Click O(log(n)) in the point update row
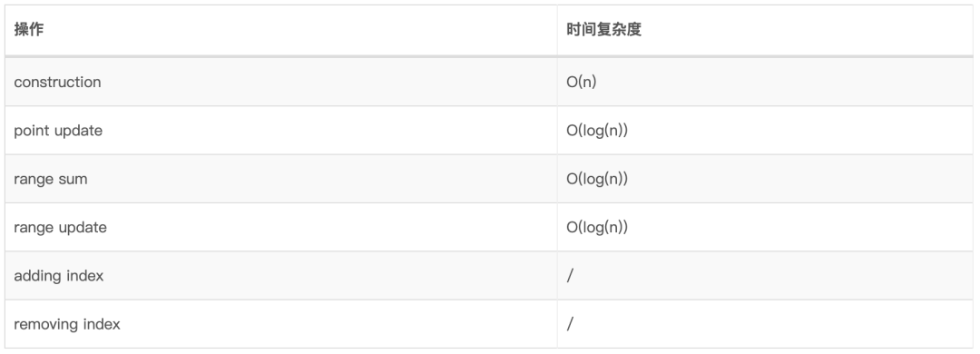Image resolution: width=980 pixels, height=354 pixels. [597, 131]
